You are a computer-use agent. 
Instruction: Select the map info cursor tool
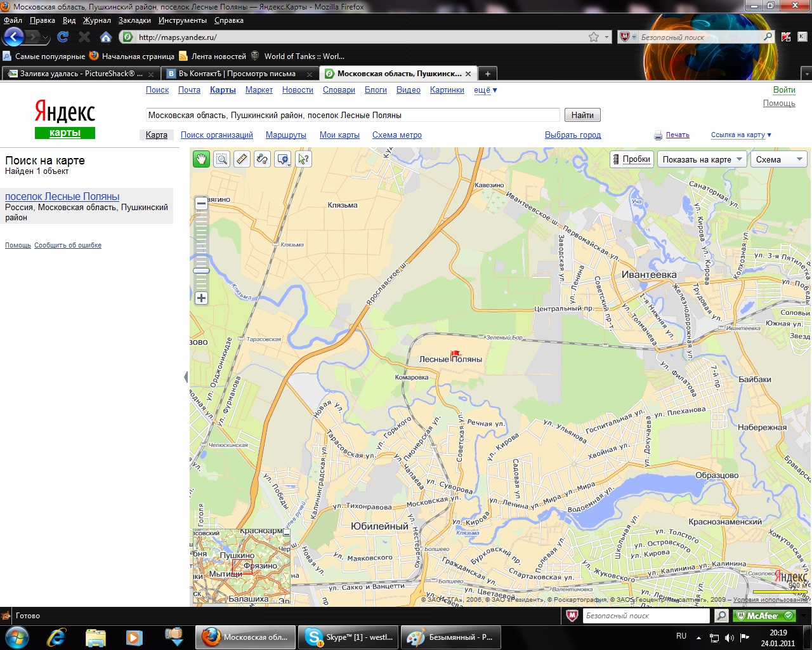click(x=303, y=159)
